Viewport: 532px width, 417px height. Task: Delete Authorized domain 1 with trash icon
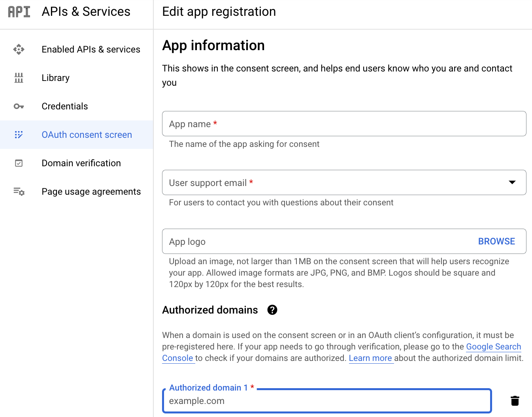515,400
